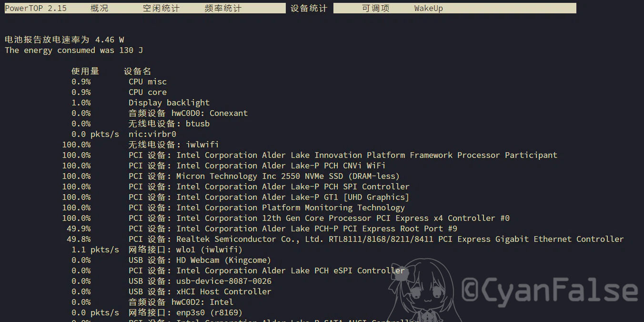Select the Alder Lake-P GT1 UHD Graphics row
The image size is (644, 322).
pos(269,197)
